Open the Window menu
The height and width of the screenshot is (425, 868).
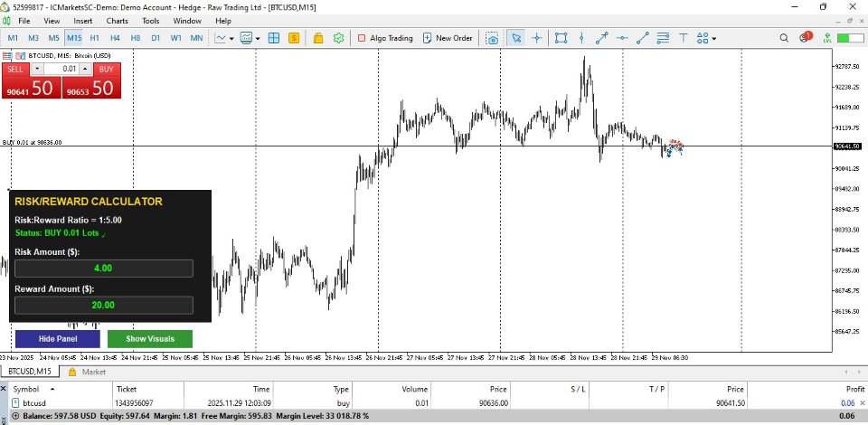point(187,21)
